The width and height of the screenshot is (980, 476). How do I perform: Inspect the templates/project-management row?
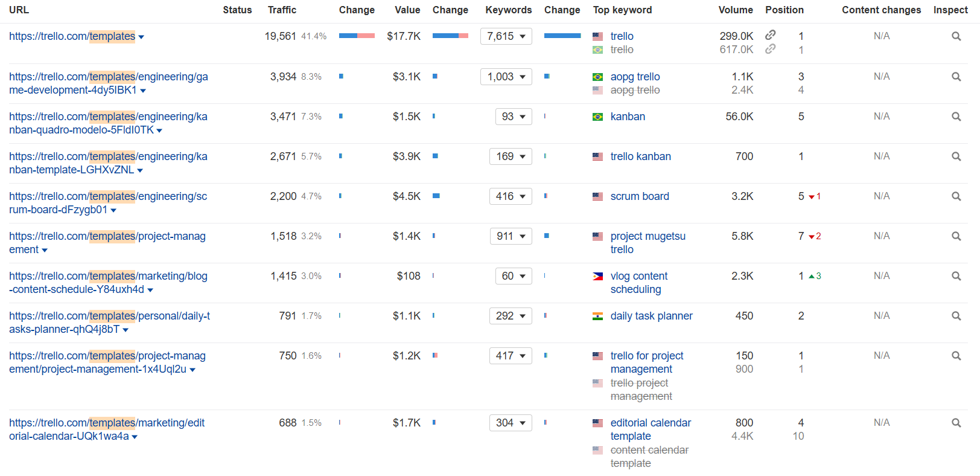pyautogui.click(x=956, y=236)
